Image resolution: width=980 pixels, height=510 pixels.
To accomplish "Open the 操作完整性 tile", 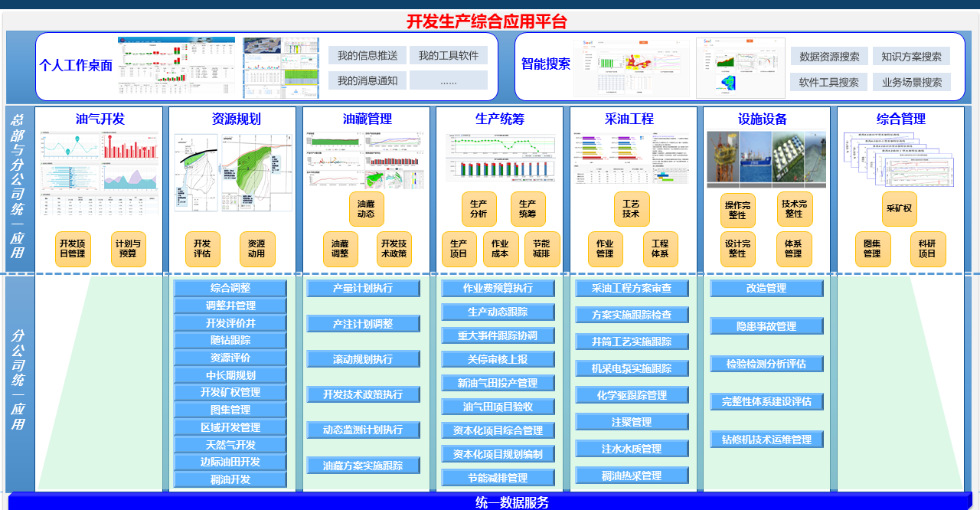I will [x=737, y=210].
